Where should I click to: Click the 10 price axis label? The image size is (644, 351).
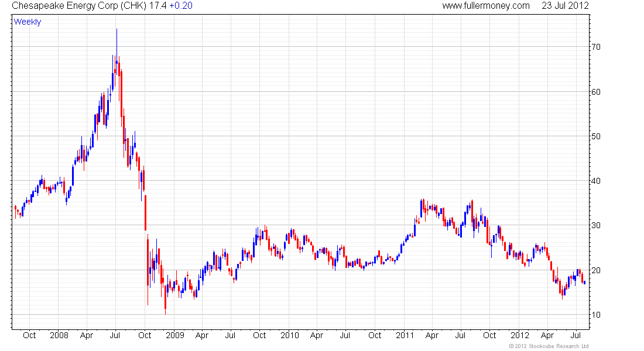(x=595, y=315)
